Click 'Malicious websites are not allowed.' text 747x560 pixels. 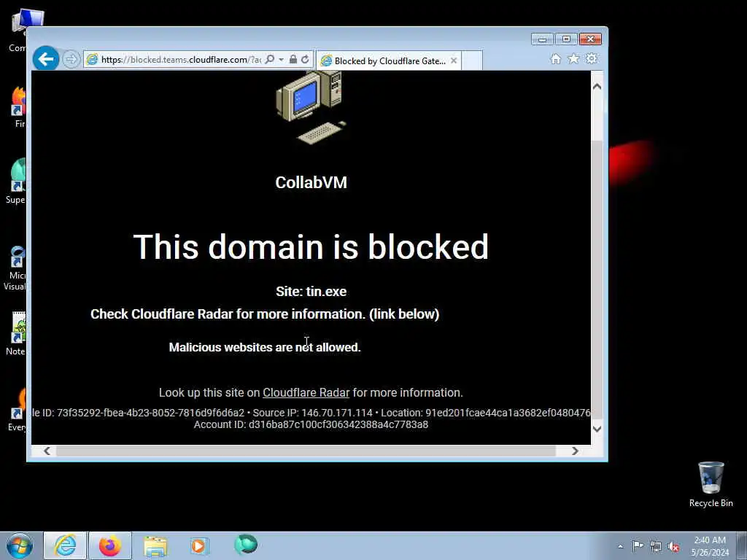[x=265, y=347]
